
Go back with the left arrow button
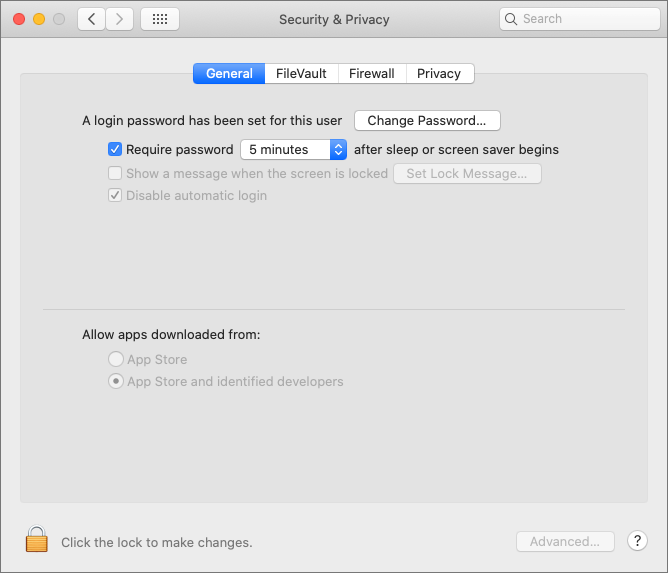(x=91, y=19)
